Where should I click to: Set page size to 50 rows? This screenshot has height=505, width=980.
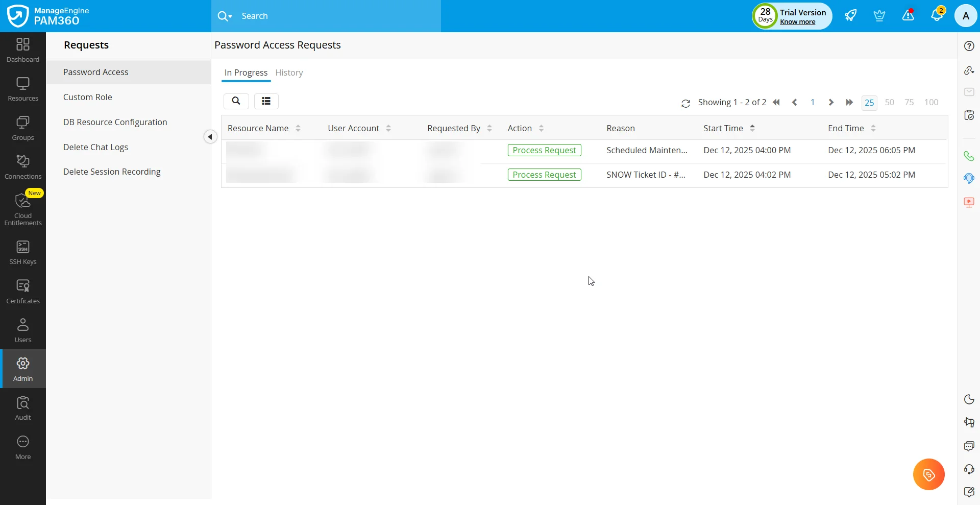tap(889, 103)
